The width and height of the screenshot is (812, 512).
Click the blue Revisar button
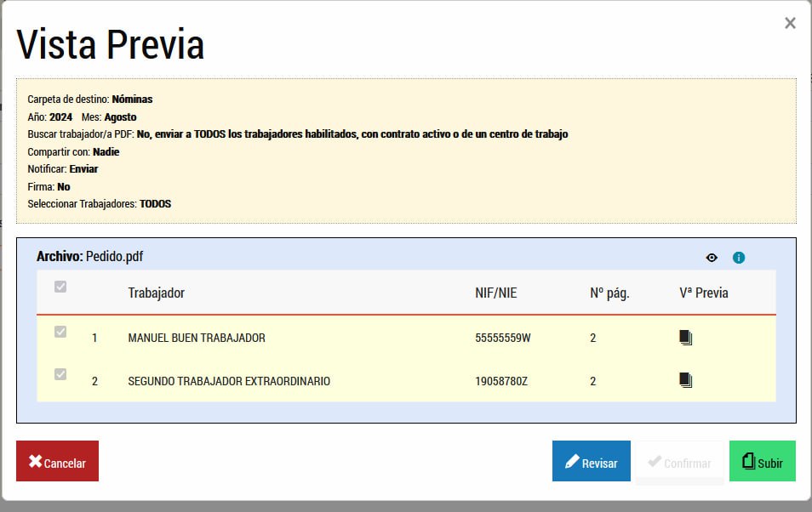[591, 461]
